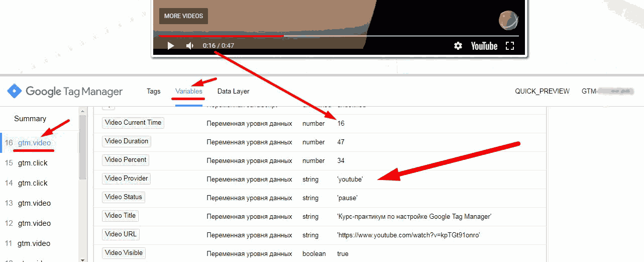The width and height of the screenshot is (644, 262).
Task: Click the Video Duration value 47
Action: tap(341, 142)
